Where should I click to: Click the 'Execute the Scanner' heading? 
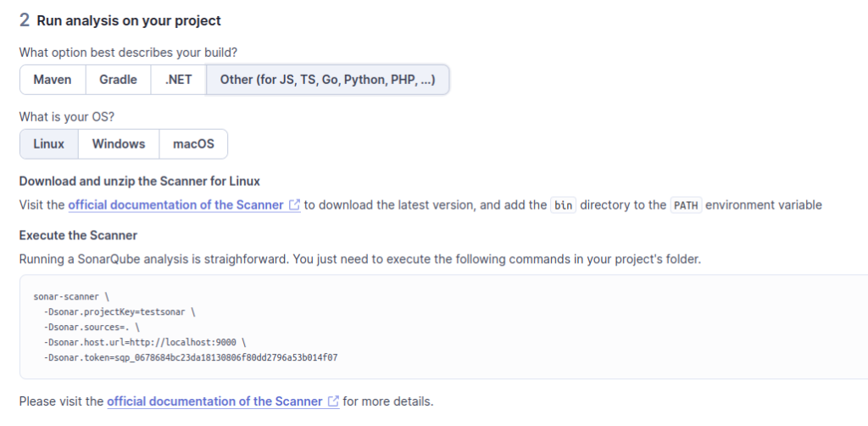(x=78, y=235)
